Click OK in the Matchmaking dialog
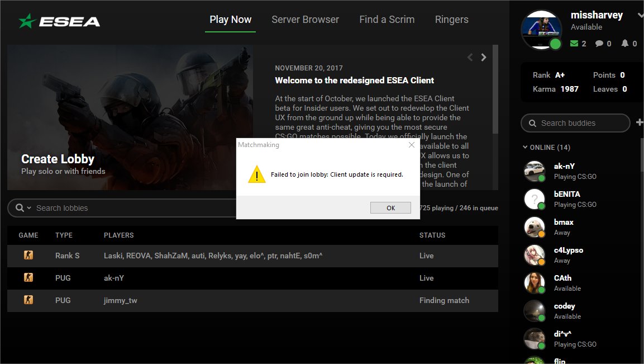Screen dimensions: 644x364 [390, 207]
